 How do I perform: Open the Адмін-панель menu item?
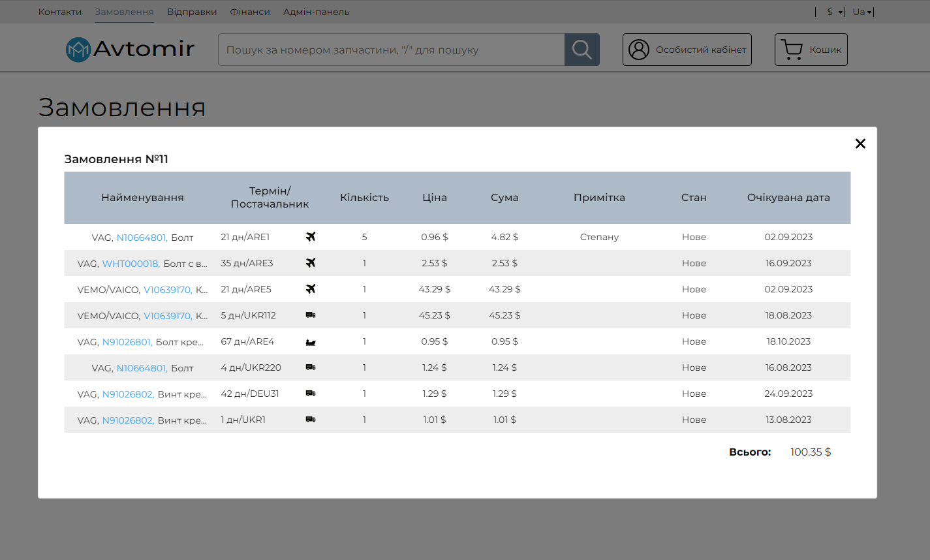click(316, 12)
